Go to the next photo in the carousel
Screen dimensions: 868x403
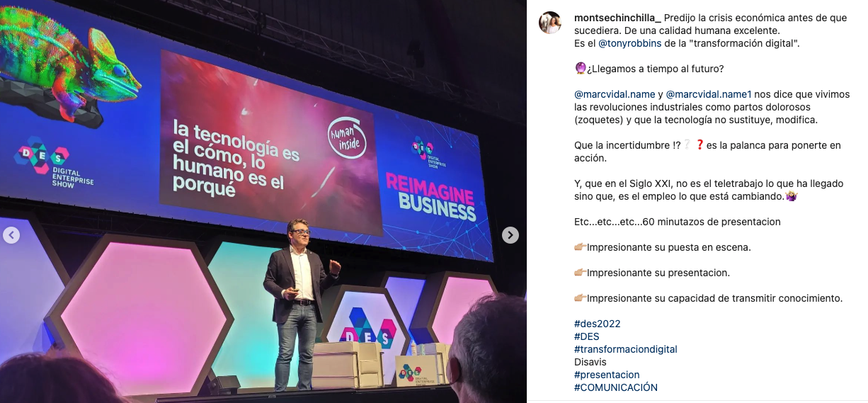[510, 235]
